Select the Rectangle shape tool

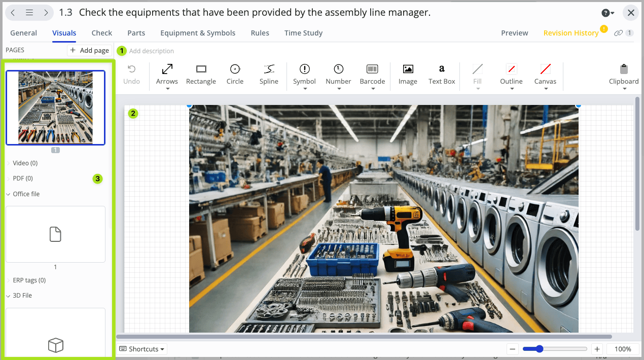coord(201,74)
